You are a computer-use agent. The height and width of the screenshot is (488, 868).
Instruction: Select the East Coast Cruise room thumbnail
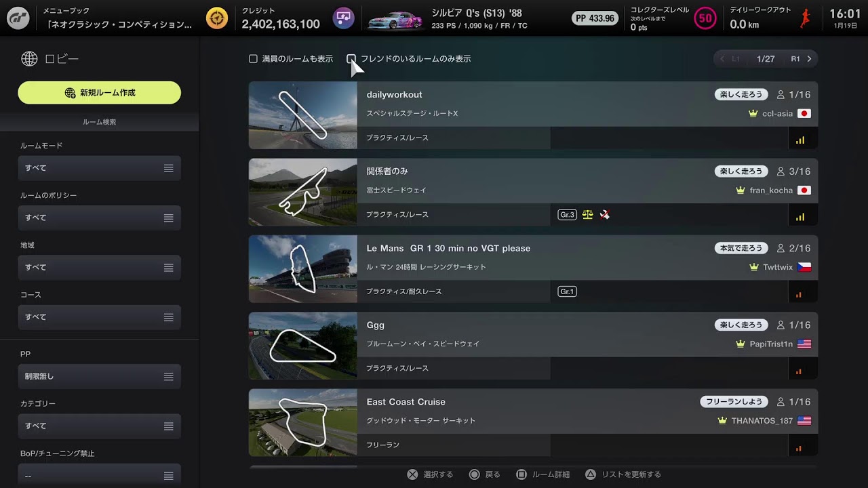point(302,422)
